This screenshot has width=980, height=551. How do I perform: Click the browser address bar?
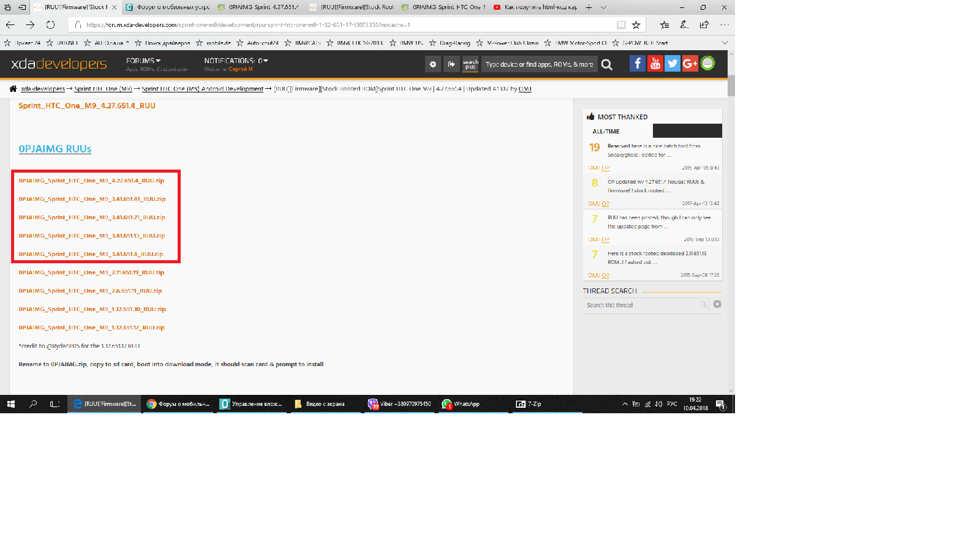pos(349,25)
